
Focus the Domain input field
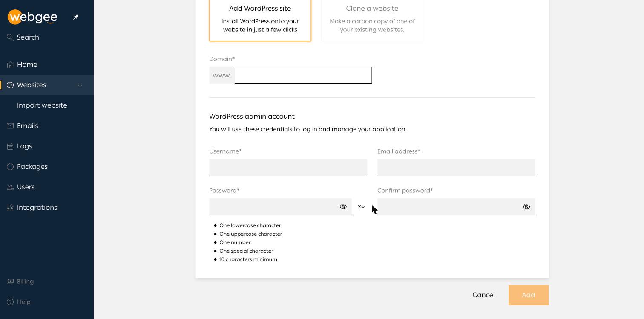point(303,75)
